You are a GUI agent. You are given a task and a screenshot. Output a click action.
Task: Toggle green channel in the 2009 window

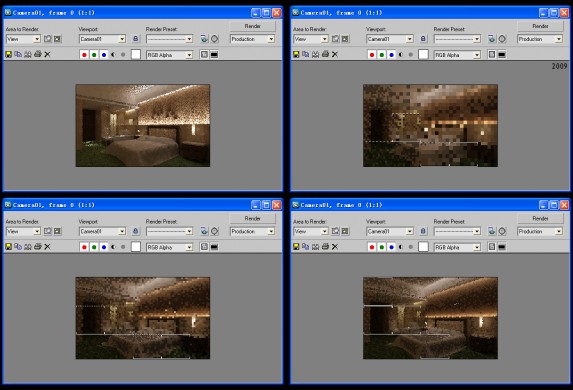click(382, 54)
